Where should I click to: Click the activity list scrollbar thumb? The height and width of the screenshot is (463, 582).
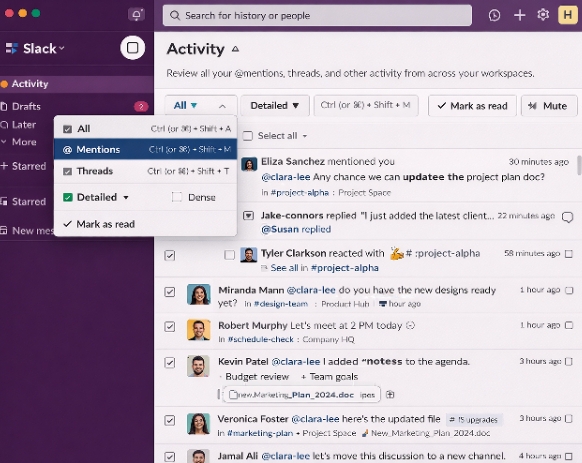coord(579,165)
